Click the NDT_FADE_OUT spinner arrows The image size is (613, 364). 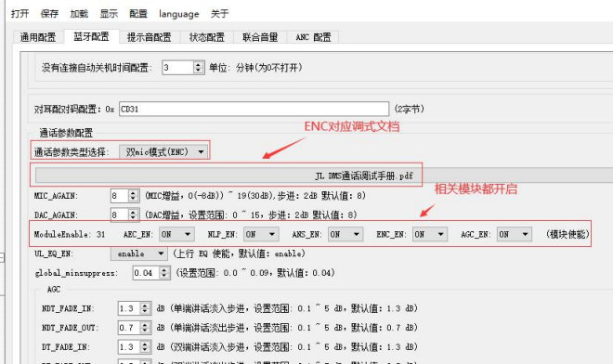145,328
